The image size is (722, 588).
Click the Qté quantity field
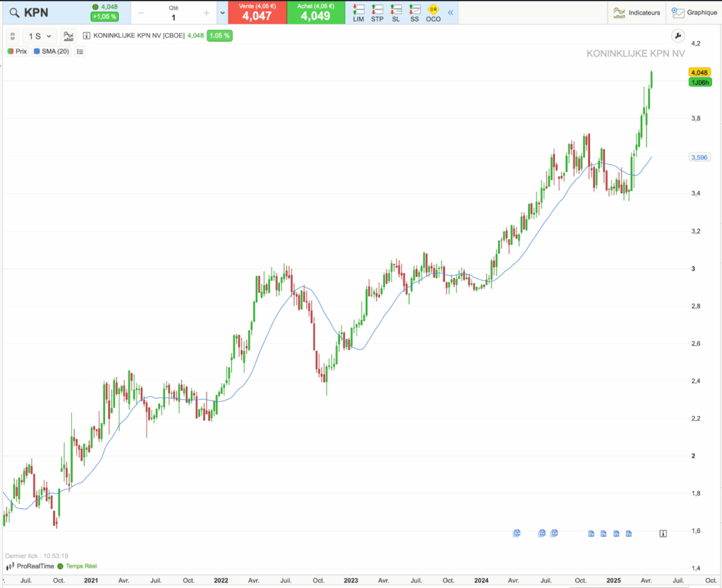tap(173, 14)
